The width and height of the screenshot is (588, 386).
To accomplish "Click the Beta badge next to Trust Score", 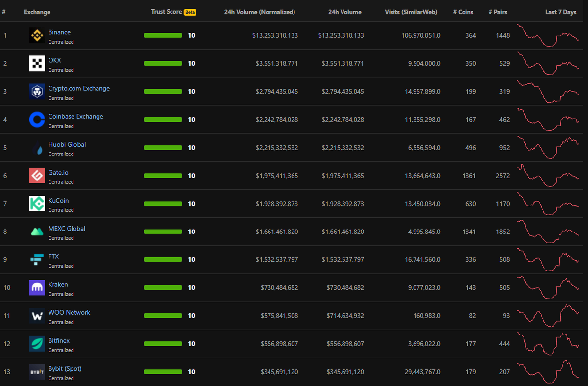I will click(x=190, y=12).
